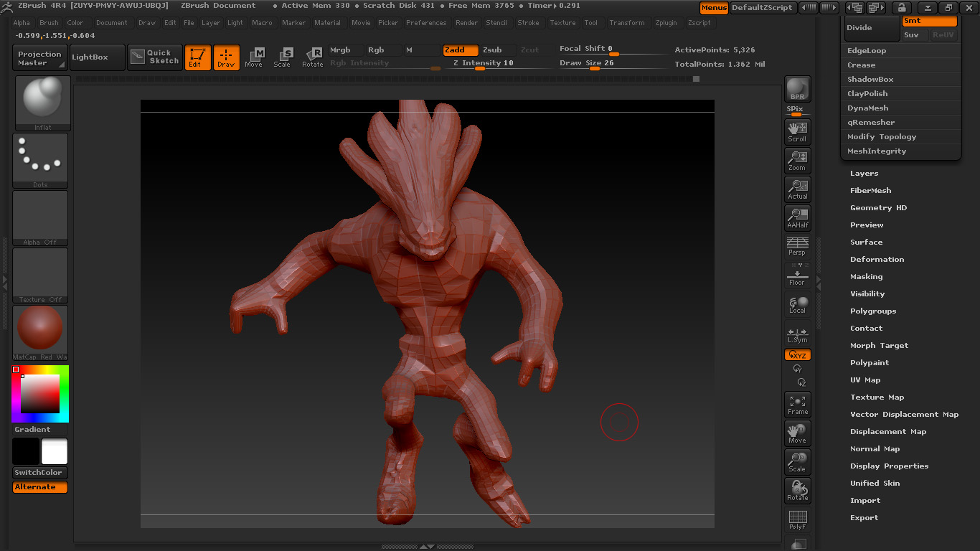This screenshot has width=980, height=551.
Task: Click the right-shelf Rotate view icon
Action: [x=797, y=491]
